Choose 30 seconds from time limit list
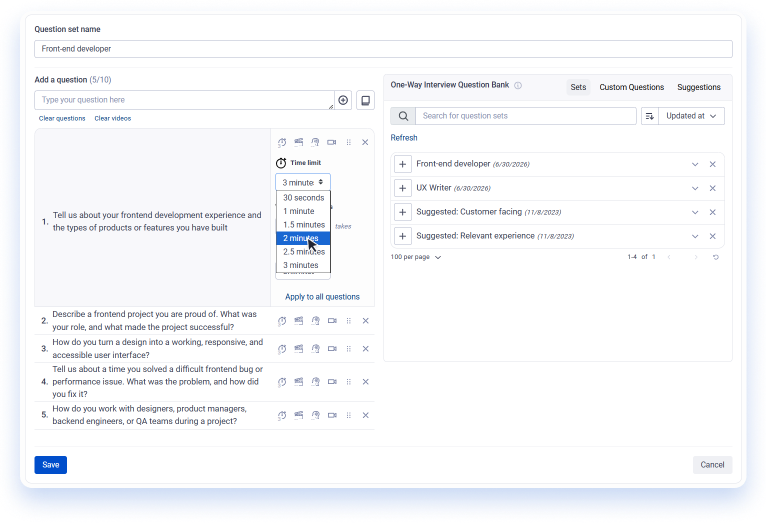This screenshot has height=525, width=766. click(x=303, y=198)
